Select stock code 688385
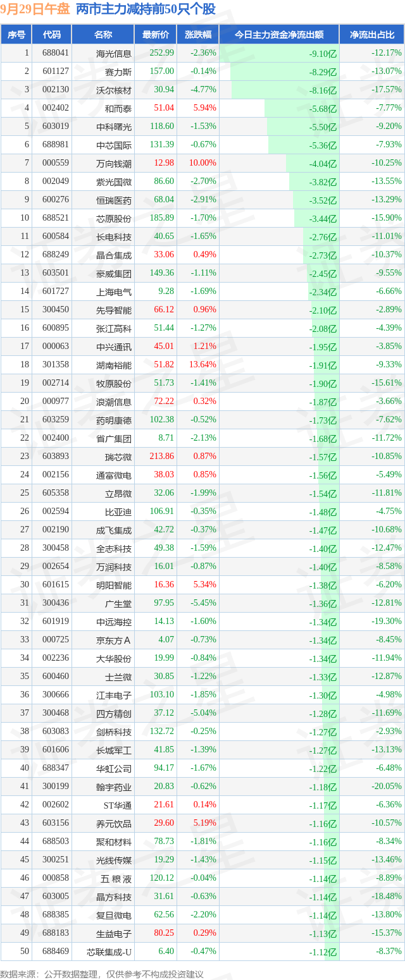The image size is (405, 980). (x=56, y=915)
